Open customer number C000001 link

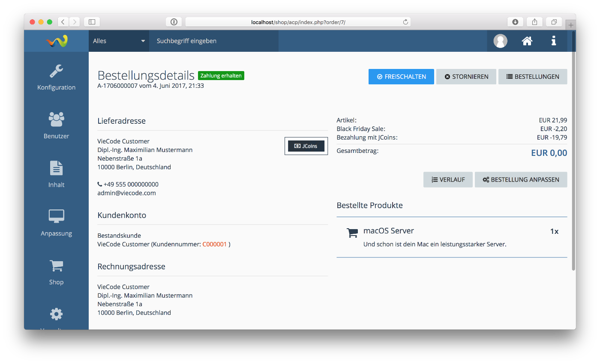(214, 245)
